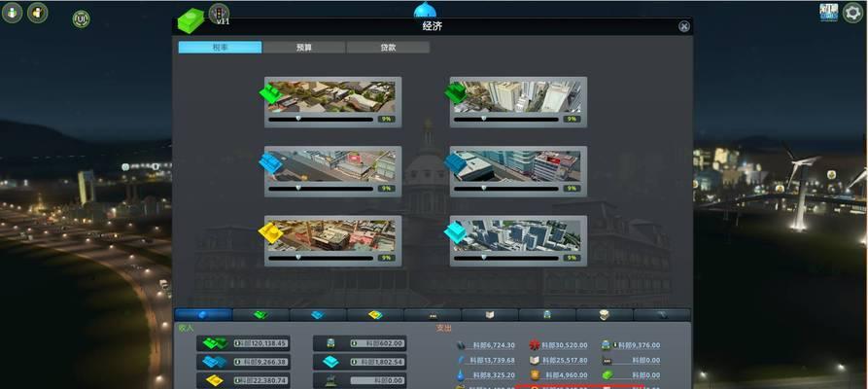Click the round UI toggle mod icon
This screenshot has height=389, width=868.
pos(81,18)
